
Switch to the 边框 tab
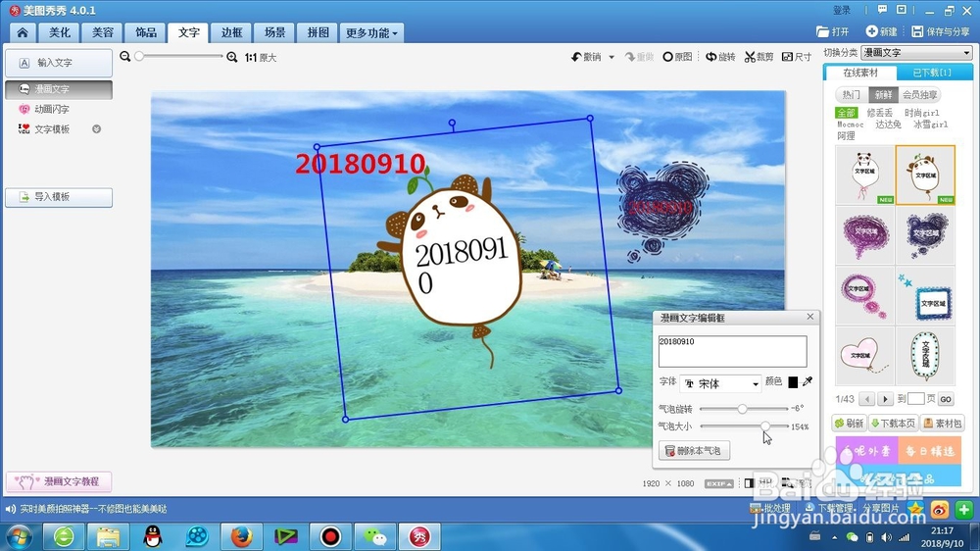tap(231, 32)
